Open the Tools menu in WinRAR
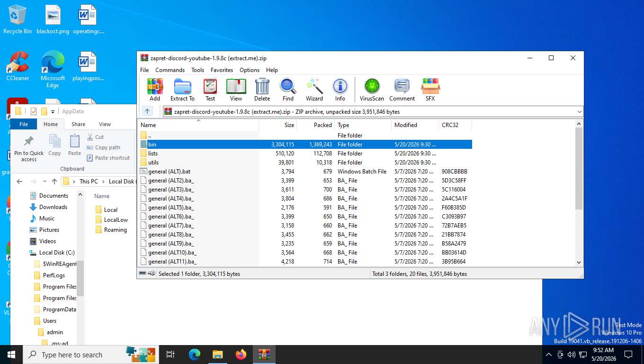 pyautogui.click(x=197, y=70)
